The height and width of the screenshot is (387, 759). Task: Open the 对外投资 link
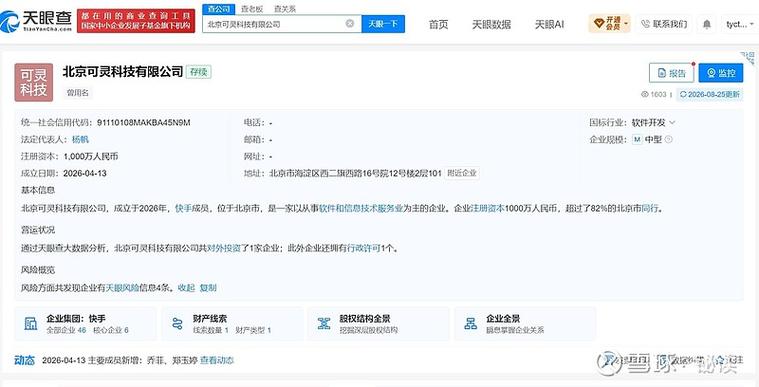click(224, 248)
